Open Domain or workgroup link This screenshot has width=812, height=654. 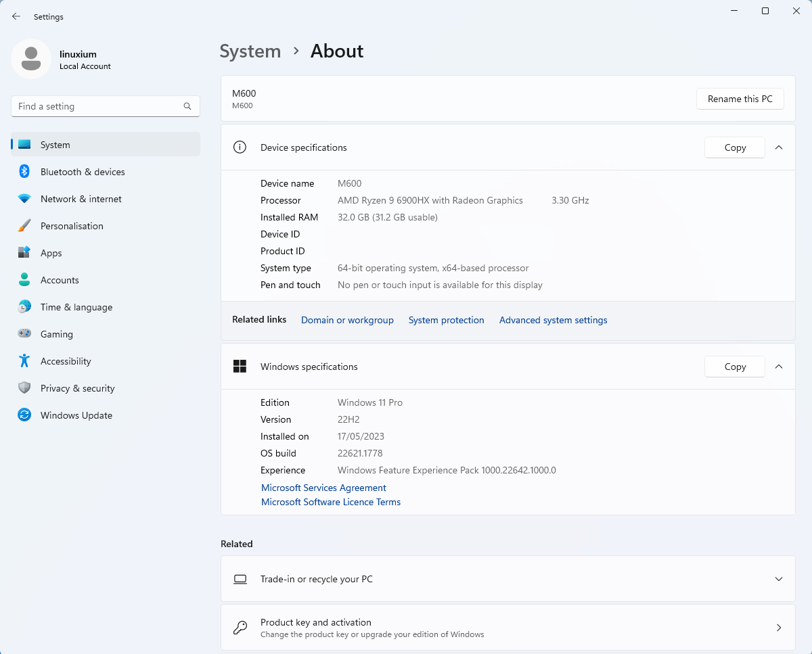(x=347, y=320)
